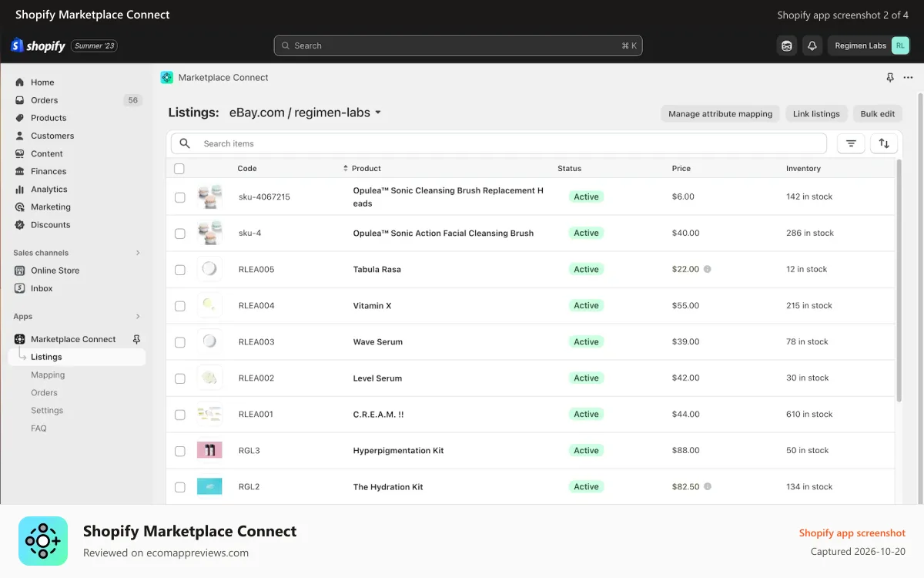This screenshot has height=578, width=924.
Task: Click the Shopify logo
Action: (x=38, y=45)
